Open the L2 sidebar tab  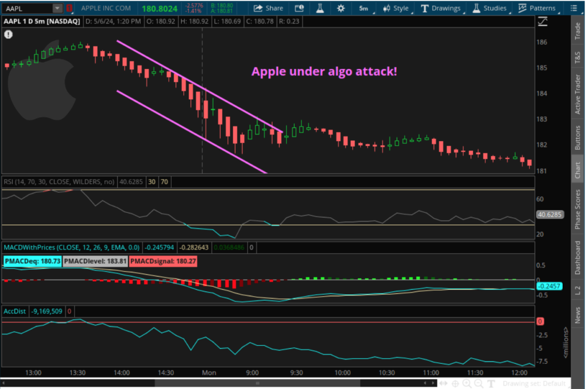578,290
